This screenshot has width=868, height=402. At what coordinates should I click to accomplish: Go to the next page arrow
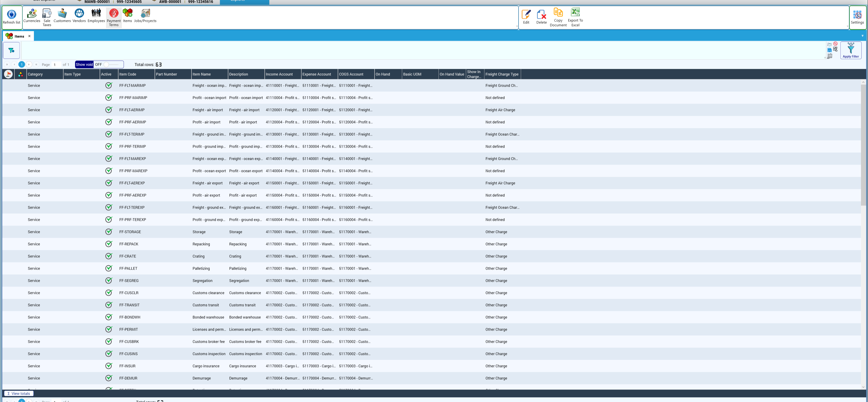coord(29,64)
